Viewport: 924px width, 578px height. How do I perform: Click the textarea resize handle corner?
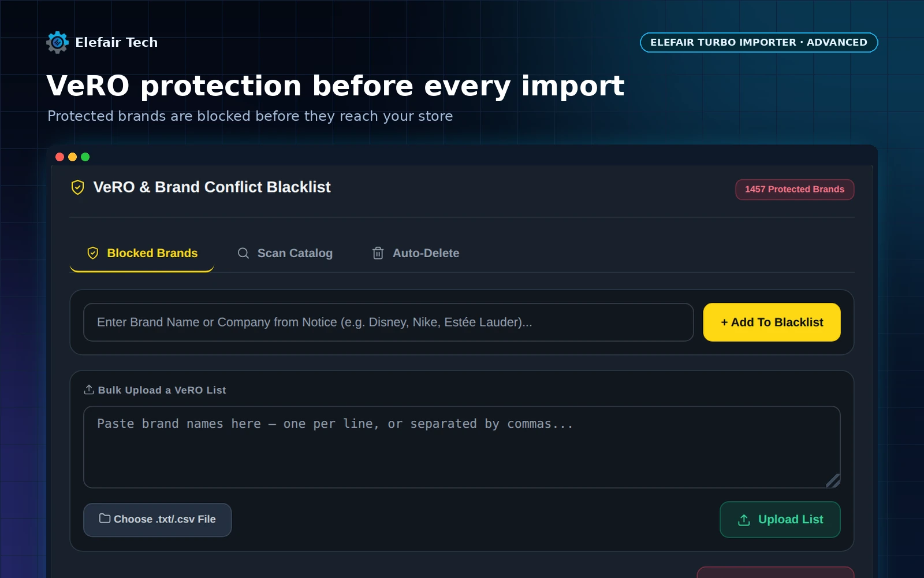coord(833,481)
